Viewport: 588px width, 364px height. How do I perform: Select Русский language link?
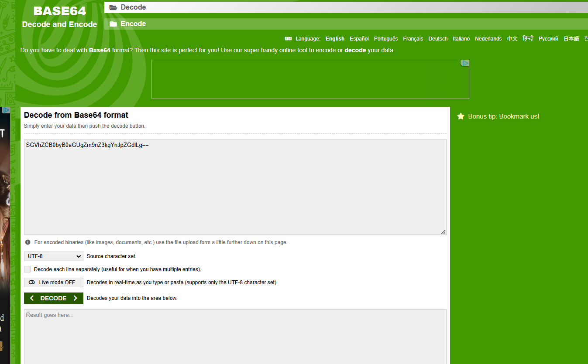point(548,39)
